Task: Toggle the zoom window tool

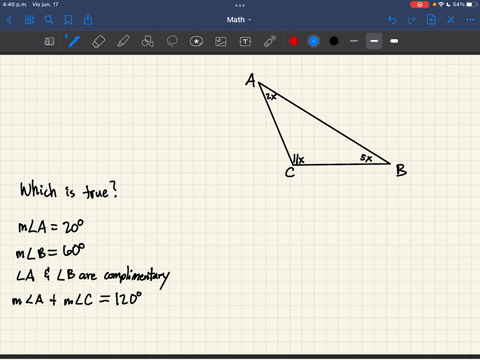Action: point(49,41)
